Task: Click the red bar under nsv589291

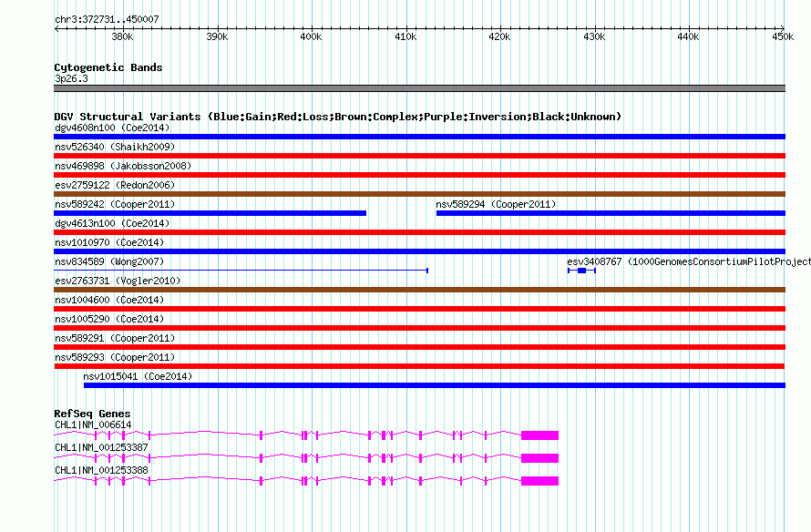Action: tap(419, 347)
